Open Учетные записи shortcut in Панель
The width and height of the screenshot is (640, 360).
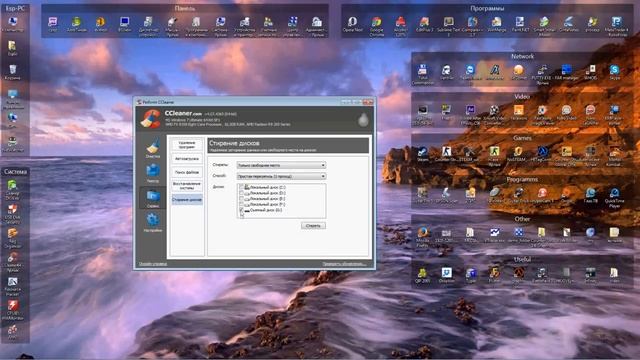(x=268, y=26)
